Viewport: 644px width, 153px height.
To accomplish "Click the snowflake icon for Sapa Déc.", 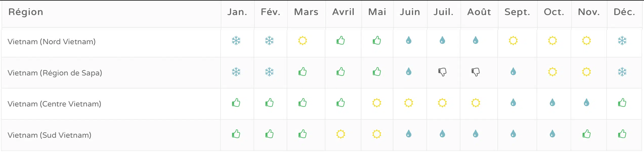I will 622,72.
